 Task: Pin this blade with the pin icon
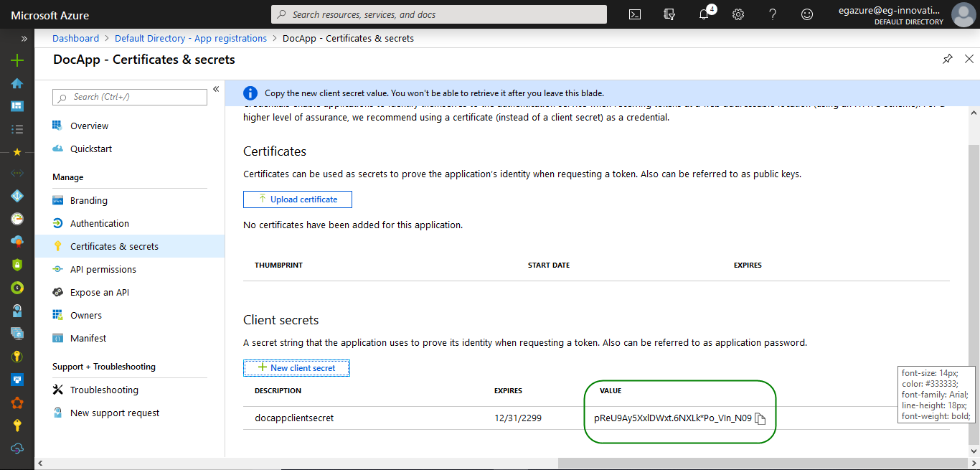(948, 60)
